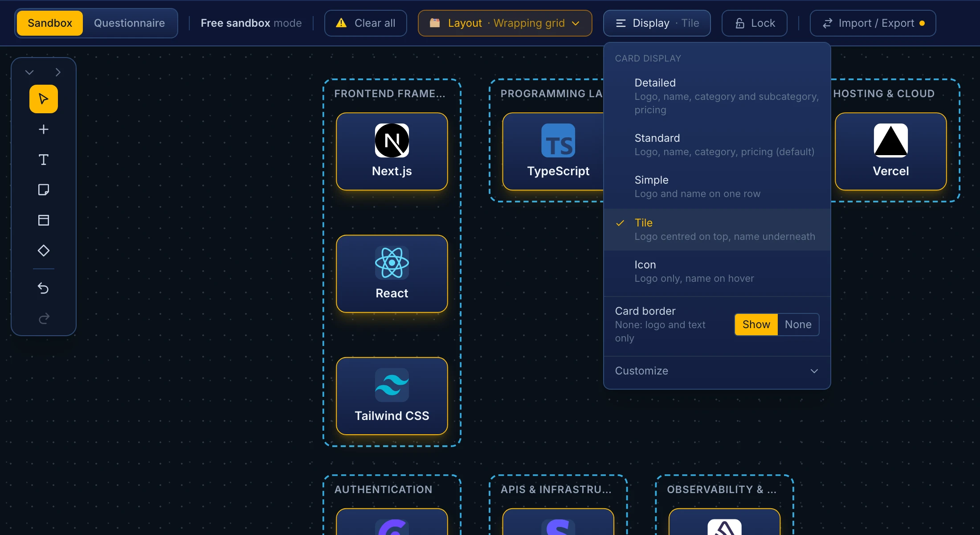Toggle the Lock button
Viewport: 980px width, 535px height.
click(755, 23)
